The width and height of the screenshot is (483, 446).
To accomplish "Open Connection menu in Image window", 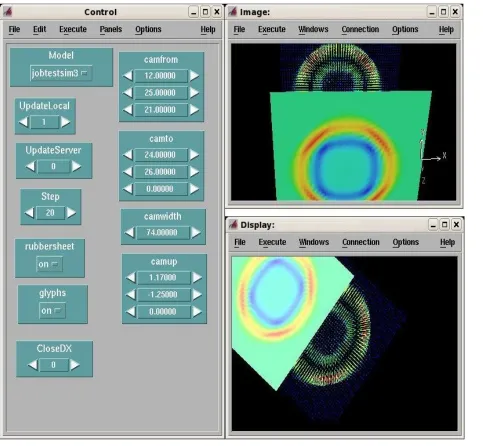I will (360, 29).
